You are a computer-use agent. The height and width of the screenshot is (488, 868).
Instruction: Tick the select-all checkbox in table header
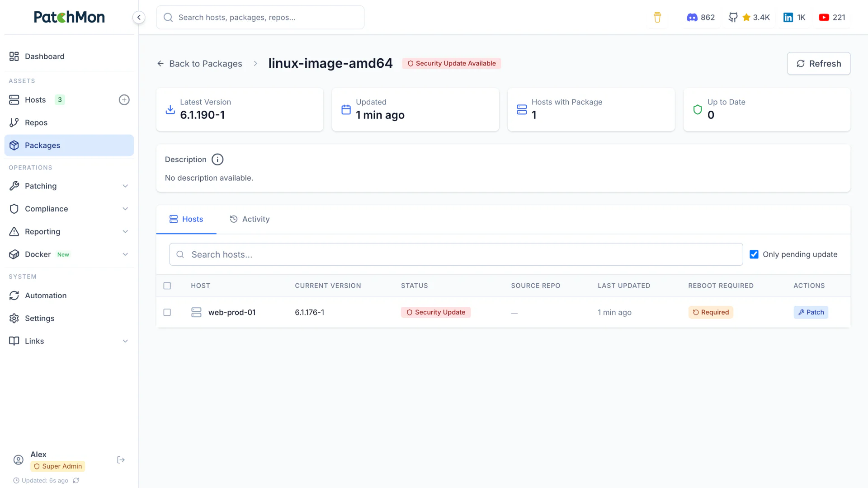pyautogui.click(x=167, y=286)
